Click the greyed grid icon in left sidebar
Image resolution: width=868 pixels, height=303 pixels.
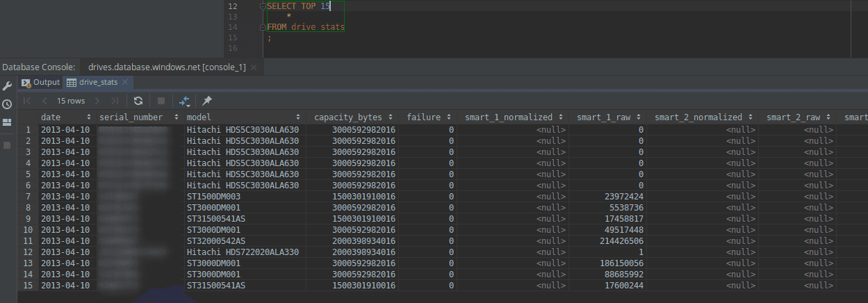click(x=7, y=145)
